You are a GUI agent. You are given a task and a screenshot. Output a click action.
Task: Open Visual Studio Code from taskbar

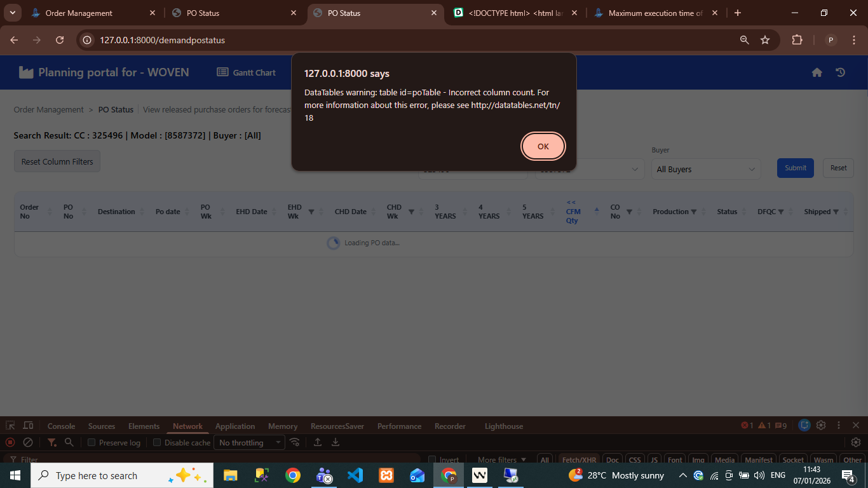point(355,475)
